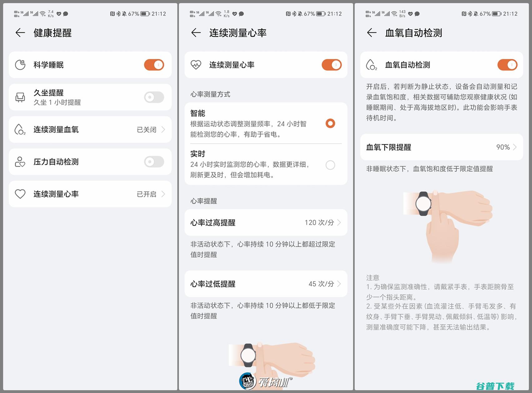
Task: Select the 实时 heart rate mode radio
Action: point(330,165)
